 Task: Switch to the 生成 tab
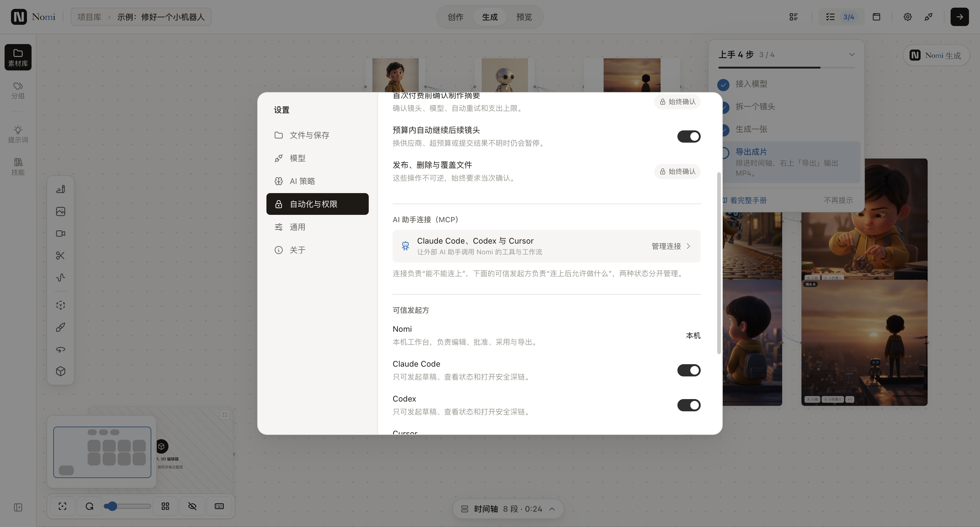click(490, 17)
